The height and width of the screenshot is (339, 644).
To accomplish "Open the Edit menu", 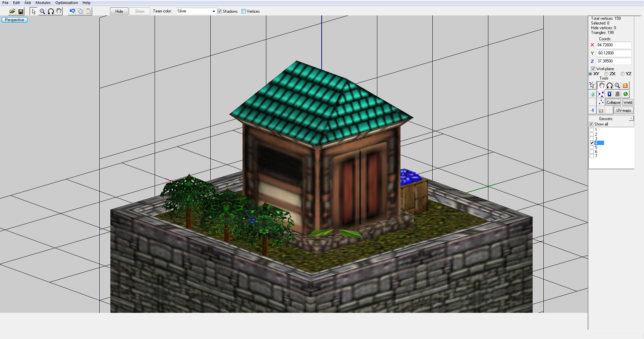I will (x=16, y=3).
